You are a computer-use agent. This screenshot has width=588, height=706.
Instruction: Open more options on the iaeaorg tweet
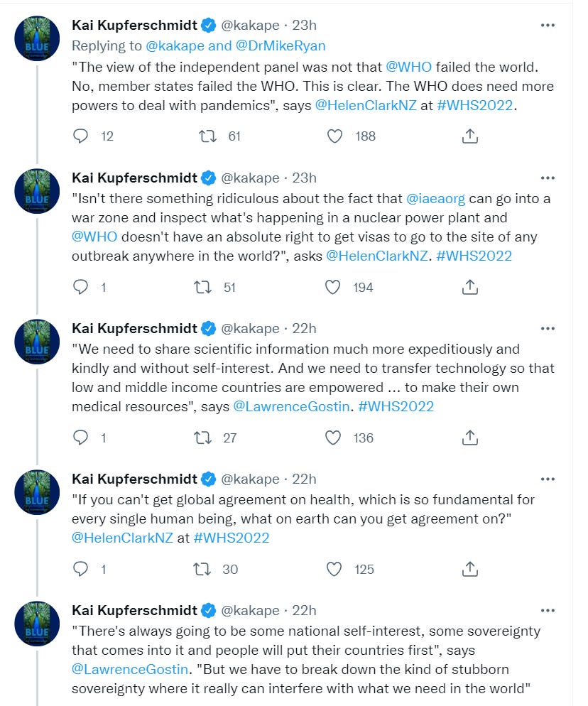(x=548, y=178)
